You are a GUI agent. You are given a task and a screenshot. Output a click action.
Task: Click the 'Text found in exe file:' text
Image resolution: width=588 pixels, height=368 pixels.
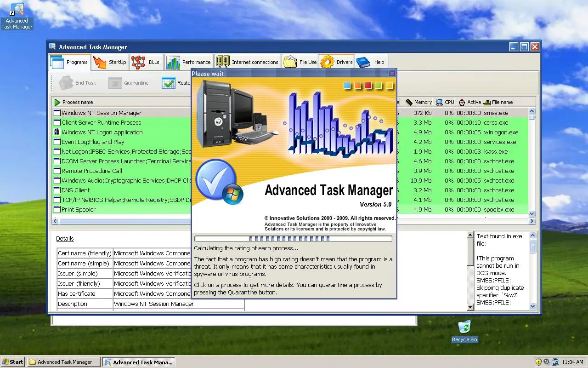499,240
